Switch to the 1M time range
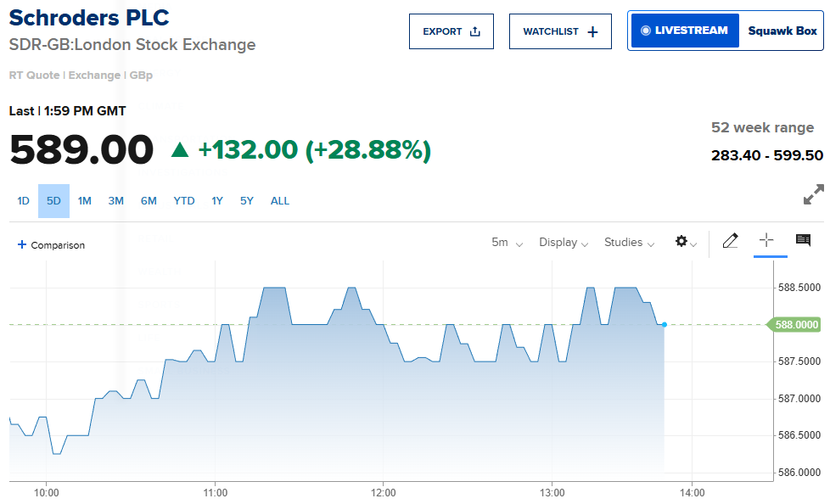Image resolution: width=830 pixels, height=504 pixels. click(85, 201)
